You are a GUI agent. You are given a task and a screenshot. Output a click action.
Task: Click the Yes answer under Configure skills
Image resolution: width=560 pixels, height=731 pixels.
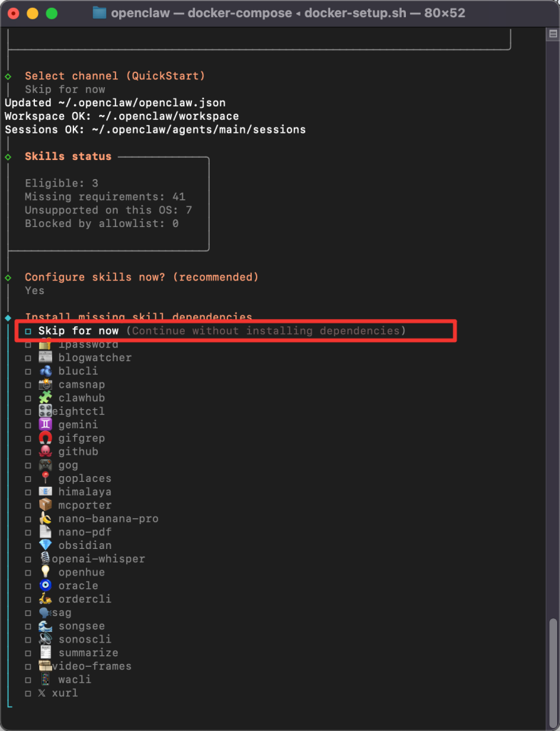click(33, 290)
